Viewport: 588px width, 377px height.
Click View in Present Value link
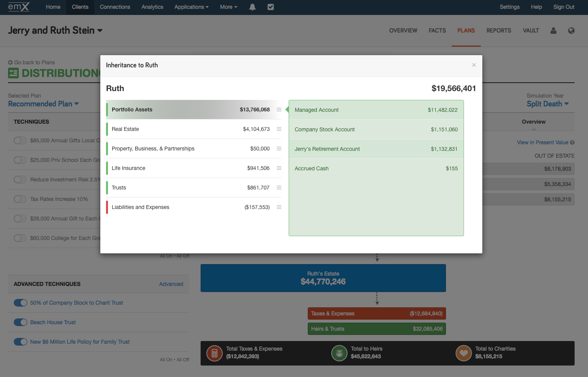tap(542, 142)
